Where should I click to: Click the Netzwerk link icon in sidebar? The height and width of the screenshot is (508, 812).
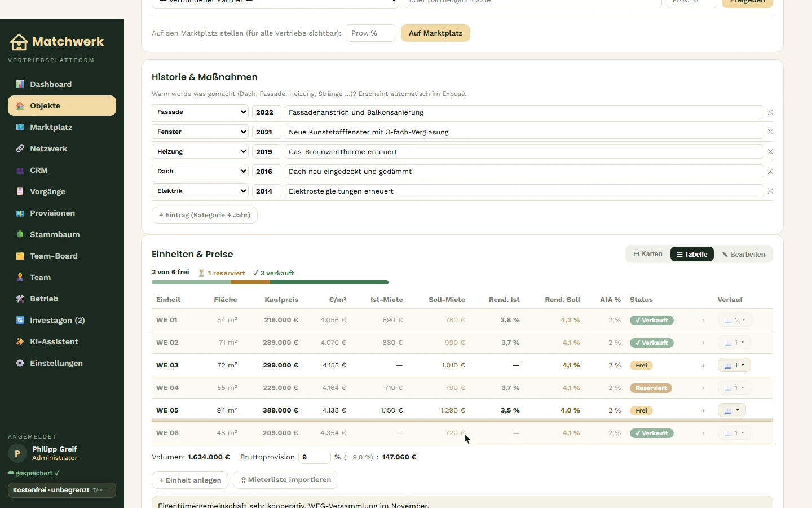(x=20, y=148)
